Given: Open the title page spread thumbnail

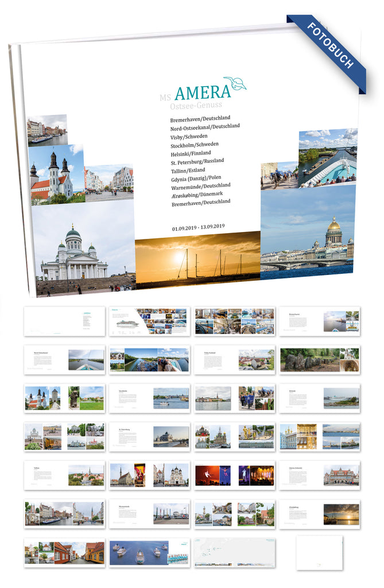Looking at the screenshot, I should click(64, 322).
